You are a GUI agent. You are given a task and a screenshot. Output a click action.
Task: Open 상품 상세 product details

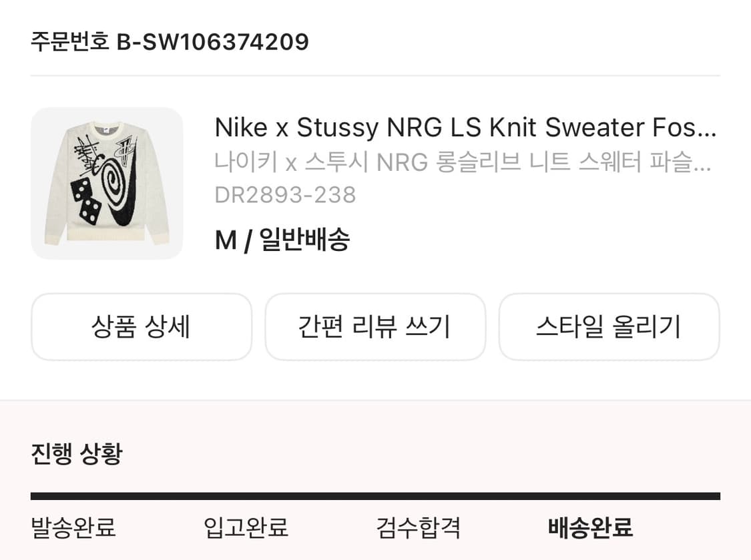point(142,327)
